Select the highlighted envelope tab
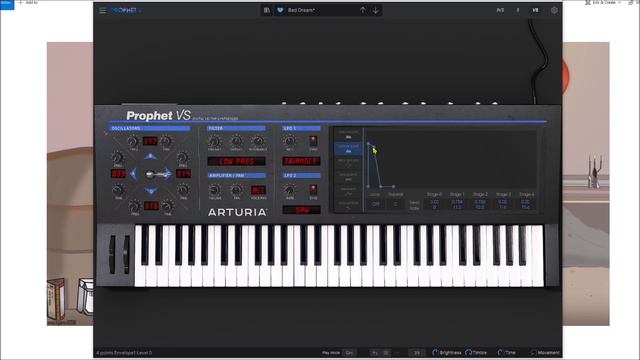 coord(348,148)
